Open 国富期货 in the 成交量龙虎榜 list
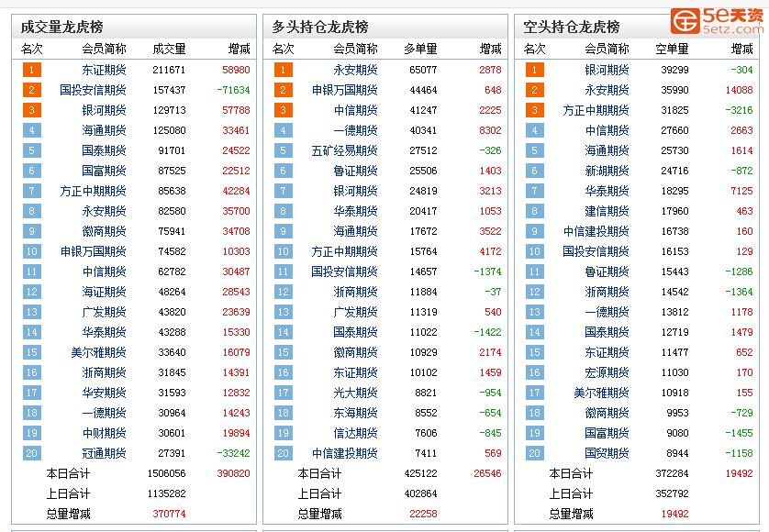769x532 pixels. click(104, 171)
